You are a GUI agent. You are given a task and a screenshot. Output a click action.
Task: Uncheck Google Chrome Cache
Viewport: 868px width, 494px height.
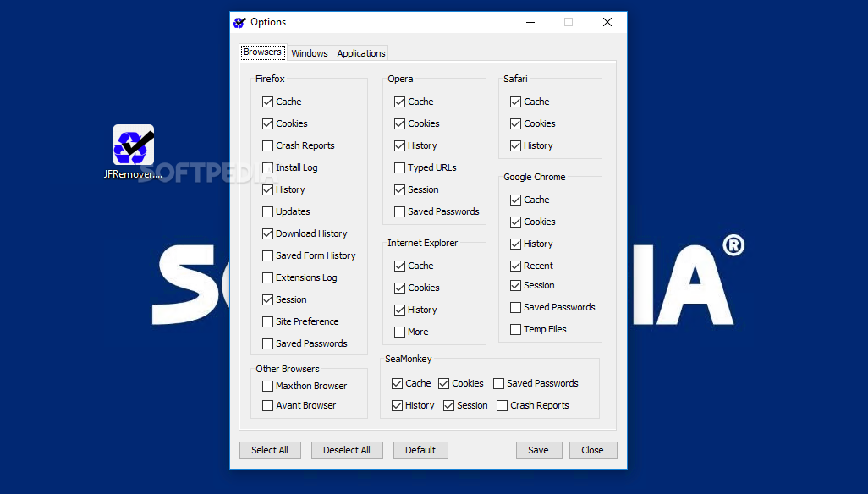pos(515,200)
